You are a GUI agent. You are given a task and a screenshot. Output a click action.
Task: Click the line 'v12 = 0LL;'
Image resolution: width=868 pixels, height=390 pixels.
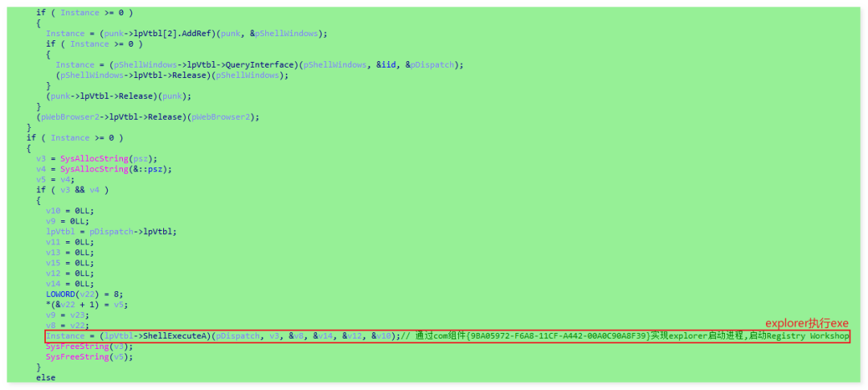(x=70, y=273)
